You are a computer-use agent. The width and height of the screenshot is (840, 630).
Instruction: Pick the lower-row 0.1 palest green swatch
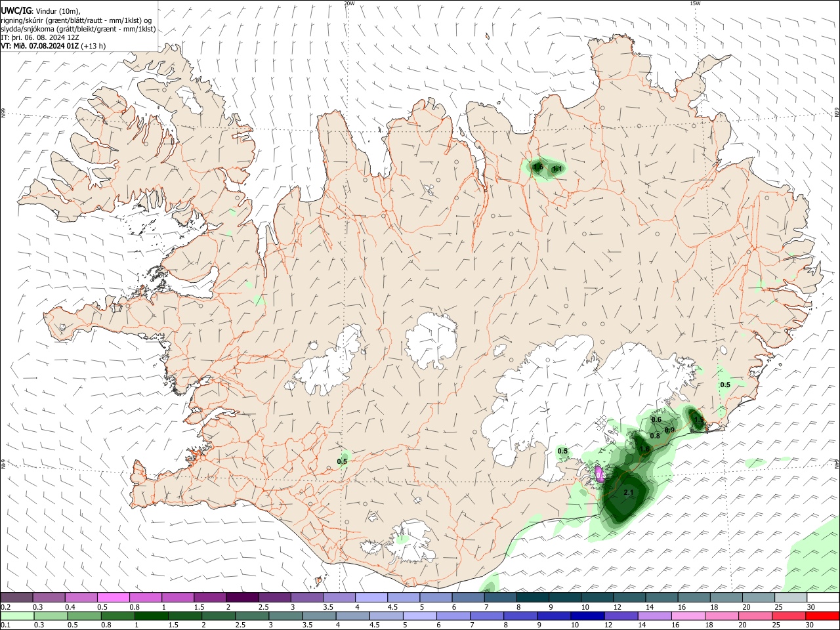[17, 616]
